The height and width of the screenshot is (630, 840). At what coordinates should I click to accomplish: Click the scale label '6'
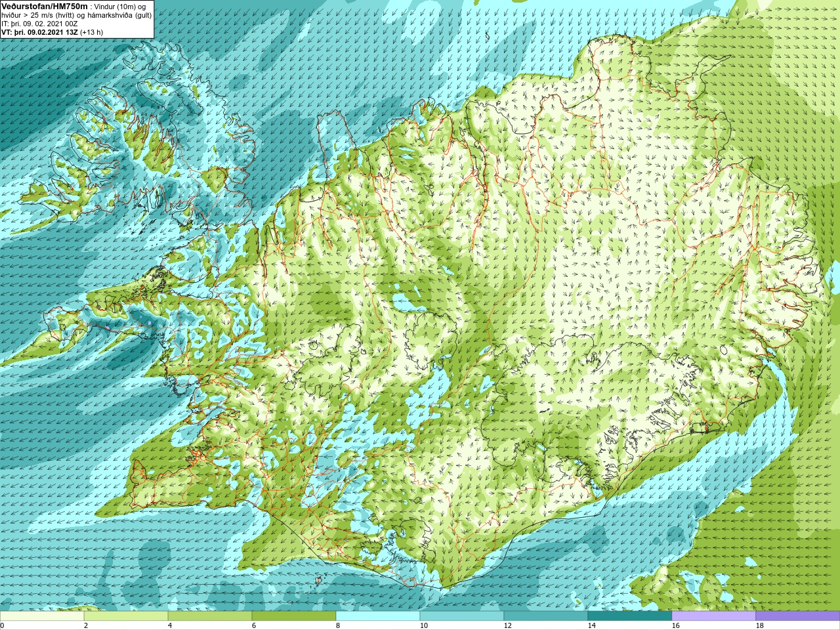pyautogui.click(x=254, y=626)
